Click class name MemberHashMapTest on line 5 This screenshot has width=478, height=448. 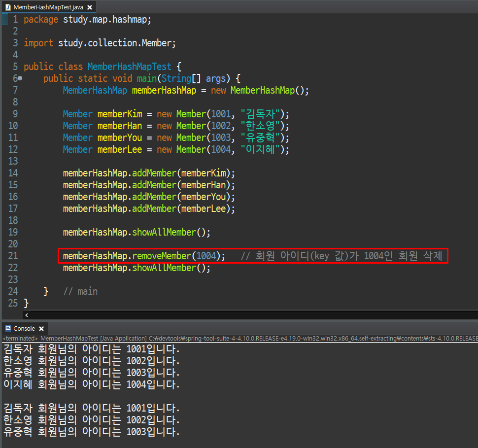129,67
